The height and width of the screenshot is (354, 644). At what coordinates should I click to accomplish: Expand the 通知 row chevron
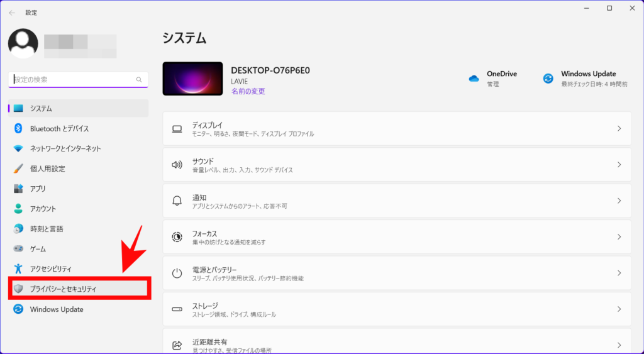click(x=619, y=201)
